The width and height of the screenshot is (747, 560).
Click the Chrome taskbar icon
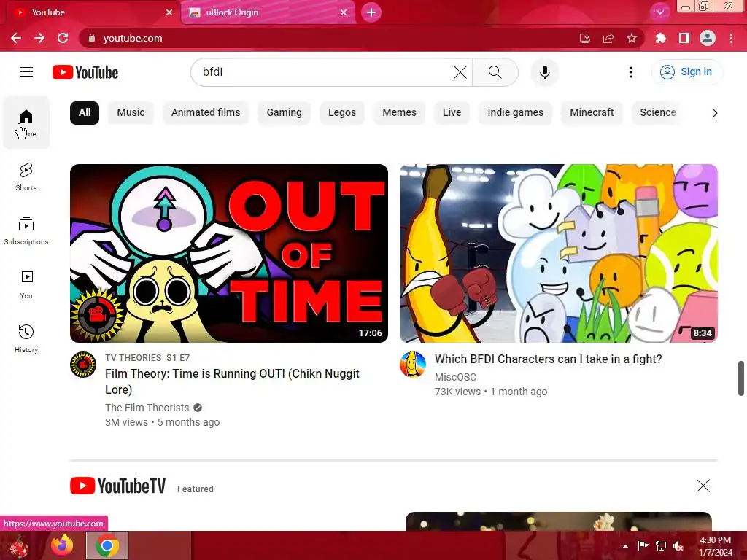(107, 545)
